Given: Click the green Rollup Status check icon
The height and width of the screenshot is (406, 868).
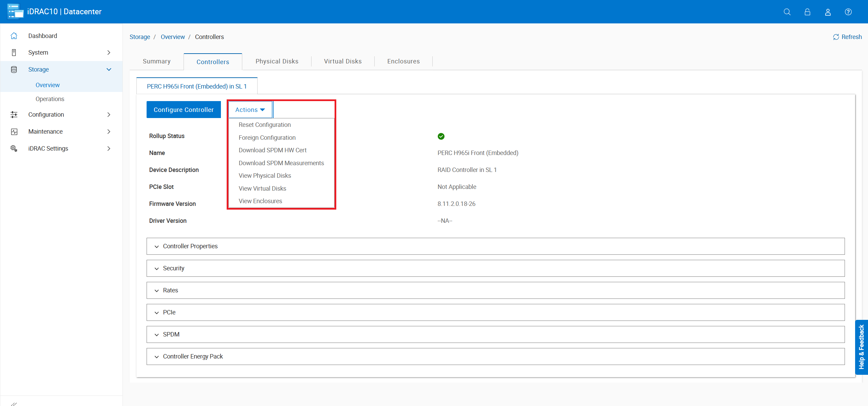Looking at the screenshot, I should click(x=441, y=136).
